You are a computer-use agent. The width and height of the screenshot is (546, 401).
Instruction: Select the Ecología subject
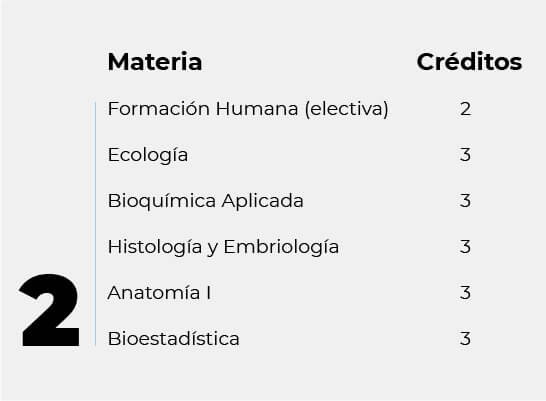pyautogui.click(x=148, y=155)
